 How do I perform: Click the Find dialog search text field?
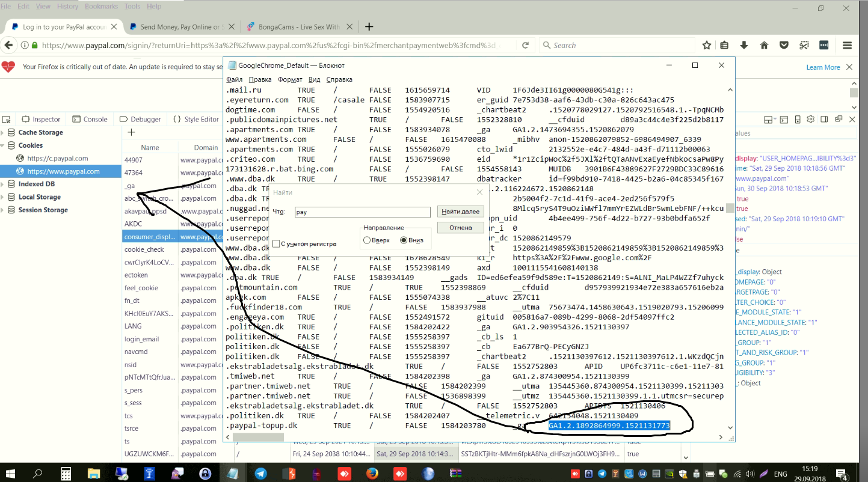362,212
